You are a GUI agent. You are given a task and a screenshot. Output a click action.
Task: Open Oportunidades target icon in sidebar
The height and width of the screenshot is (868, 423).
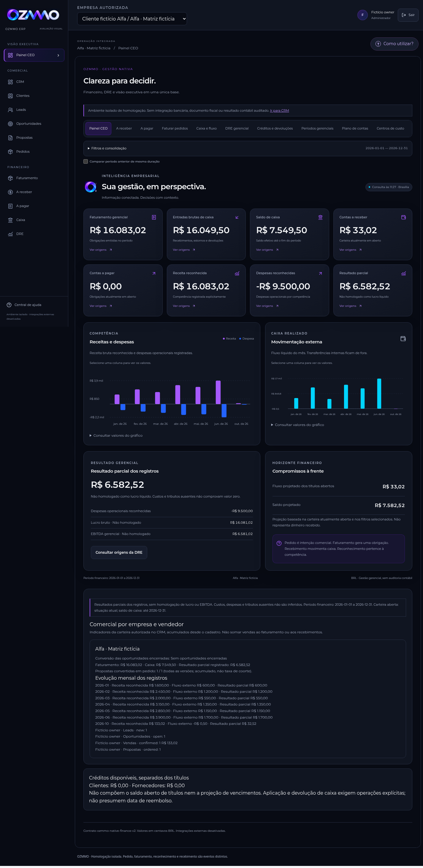point(10,124)
